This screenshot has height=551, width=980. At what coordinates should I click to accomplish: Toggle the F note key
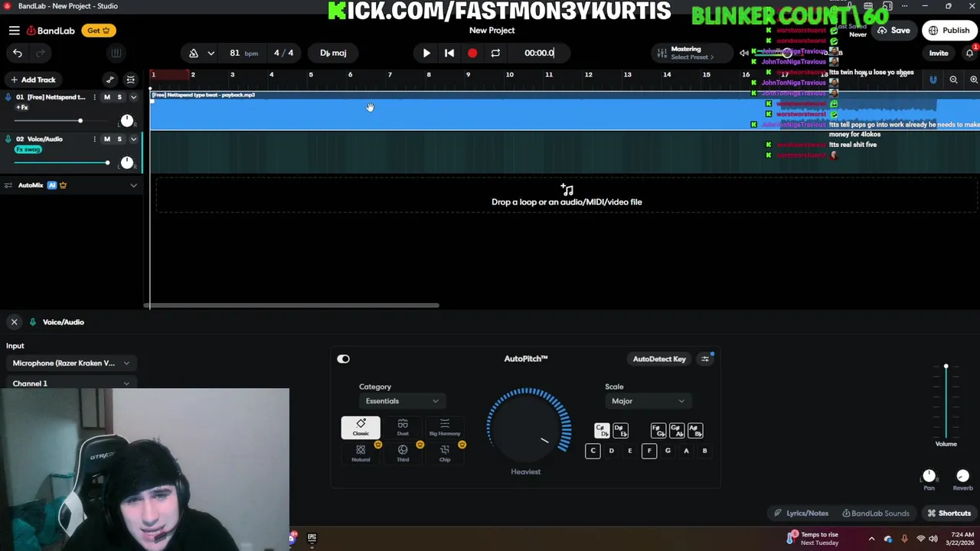(649, 451)
